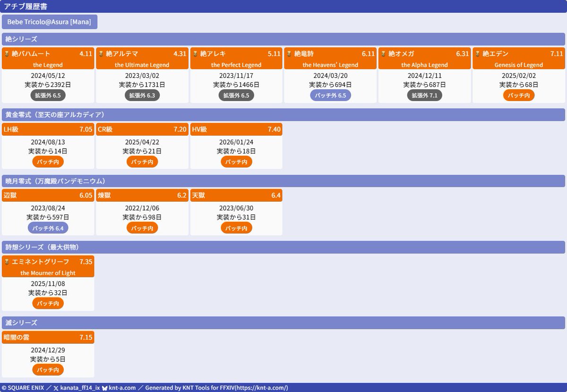Click the medal icon beside 絶オメガ

tap(383, 54)
